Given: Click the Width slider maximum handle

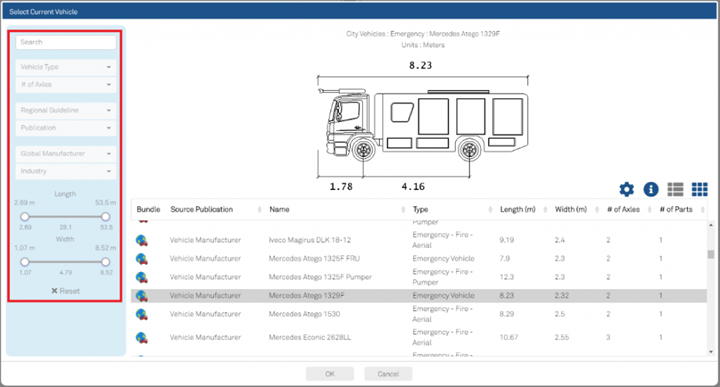Looking at the screenshot, I should click(106, 262).
